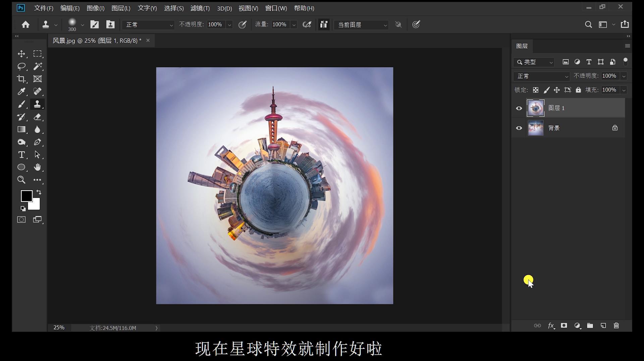644x361 pixels.
Task: Select the Crop tool
Action: pos(21,79)
